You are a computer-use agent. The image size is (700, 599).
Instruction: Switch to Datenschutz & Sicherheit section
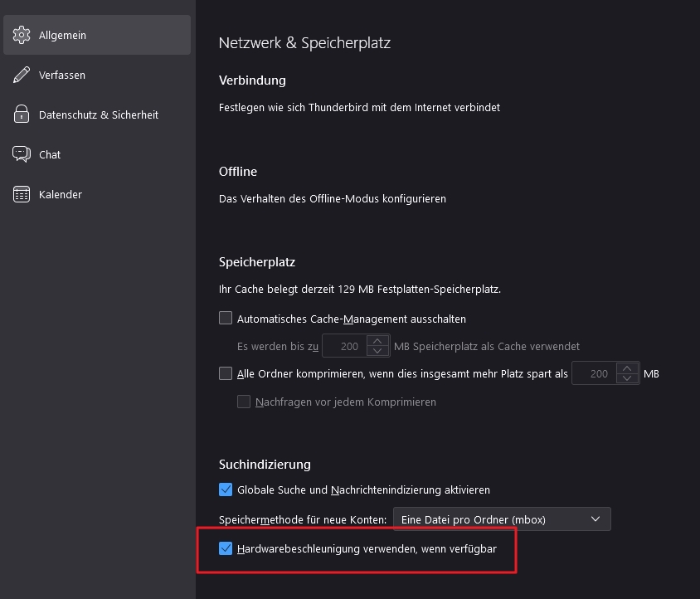[x=98, y=115]
